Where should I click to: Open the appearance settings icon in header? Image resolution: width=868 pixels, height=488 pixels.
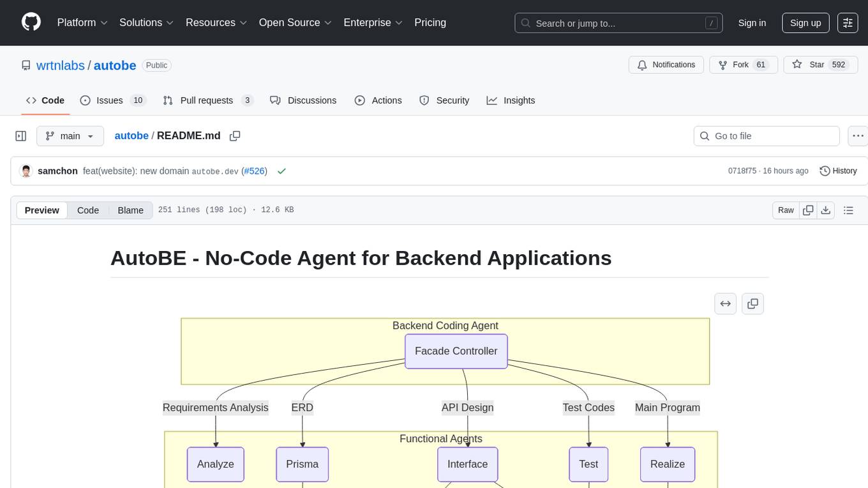click(x=848, y=23)
